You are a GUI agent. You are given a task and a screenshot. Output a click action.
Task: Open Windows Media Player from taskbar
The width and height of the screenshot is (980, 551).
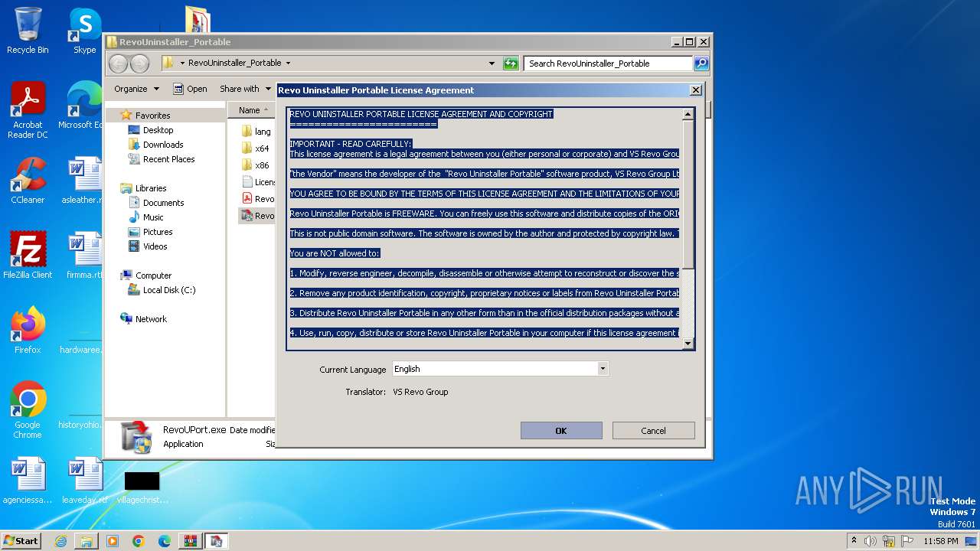coord(113,541)
